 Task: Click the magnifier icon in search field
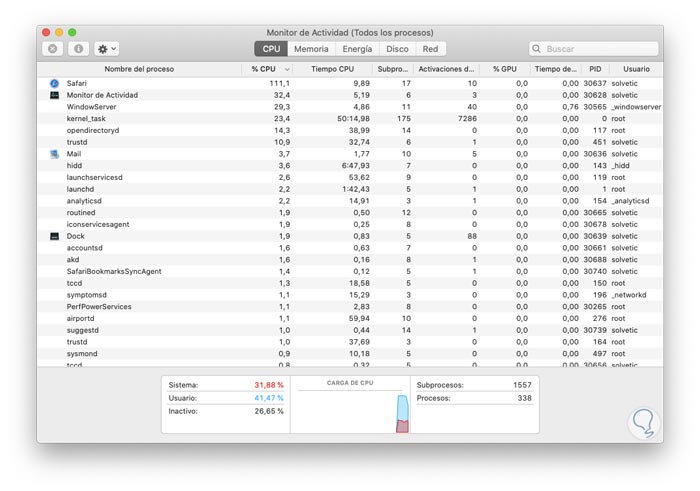(x=537, y=49)
